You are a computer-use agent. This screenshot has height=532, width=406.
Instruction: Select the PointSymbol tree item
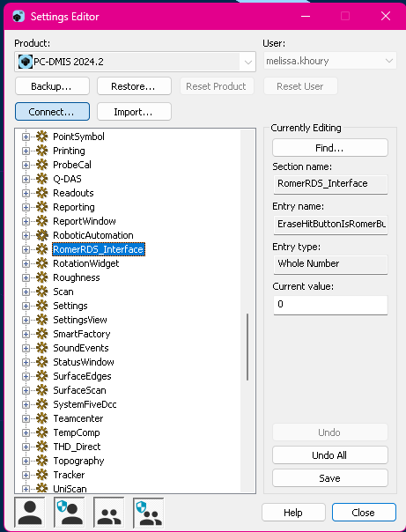(78, 137)
